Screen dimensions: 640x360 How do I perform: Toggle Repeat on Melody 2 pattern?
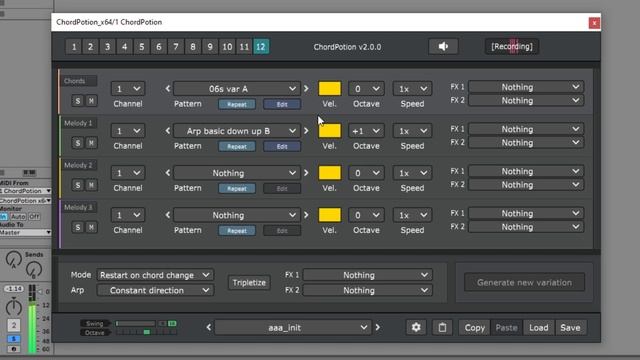pos(237,189)
